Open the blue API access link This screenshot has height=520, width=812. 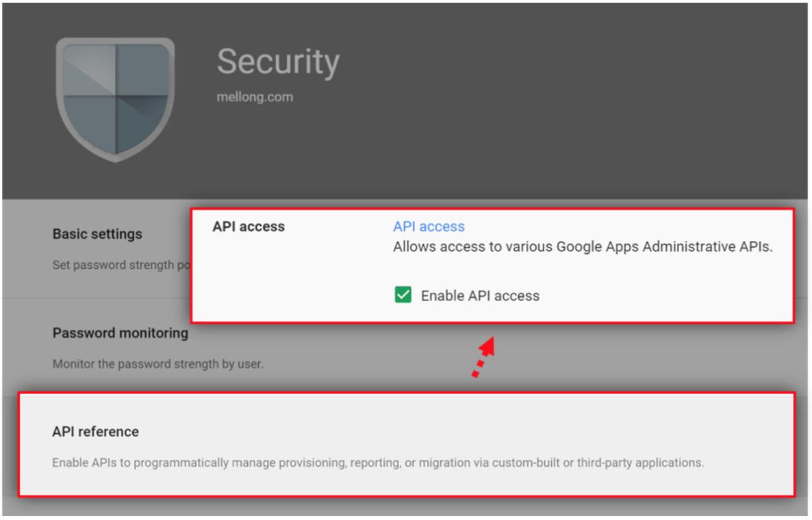(429, 226)
